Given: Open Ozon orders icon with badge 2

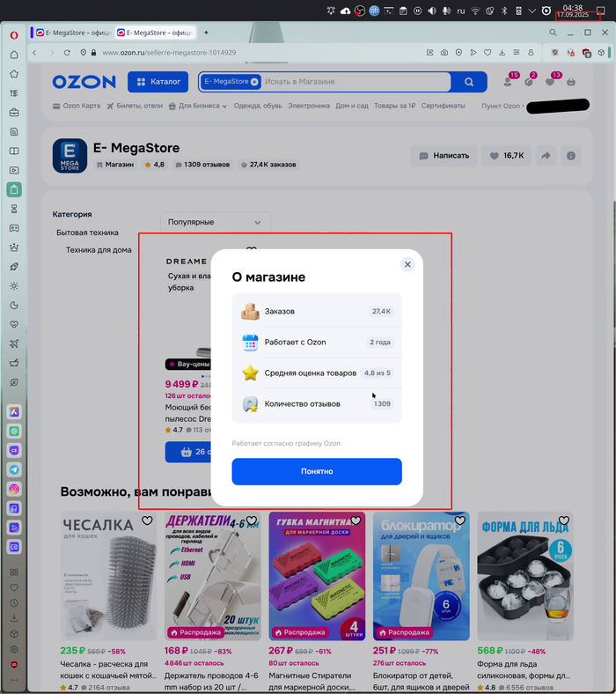Looking at the screenshot, I should (529, 82).
